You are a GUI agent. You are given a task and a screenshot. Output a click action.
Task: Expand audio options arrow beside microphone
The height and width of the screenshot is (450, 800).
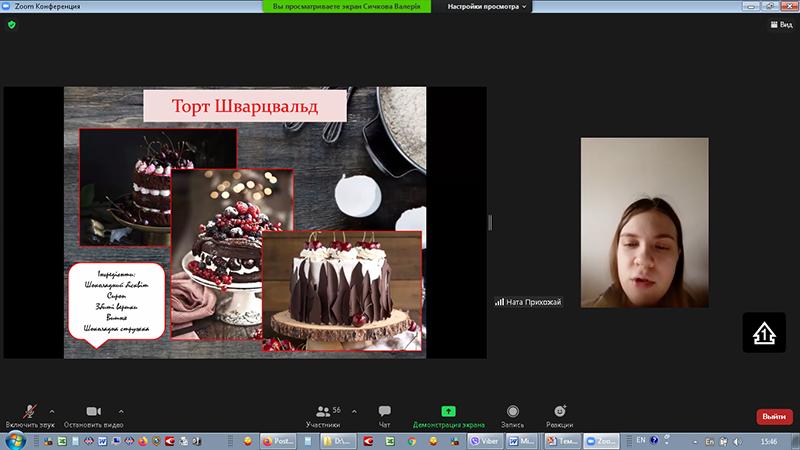(x=52, y=410)
